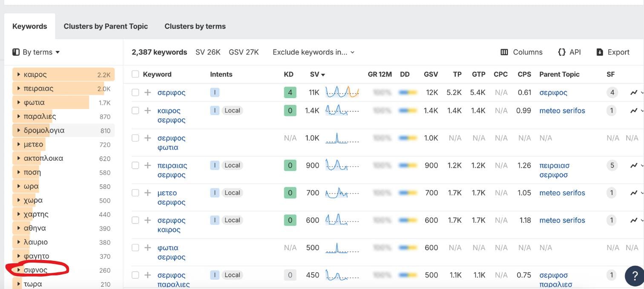
Task: Click the Columns layout icon
Action: pos(504,52)
